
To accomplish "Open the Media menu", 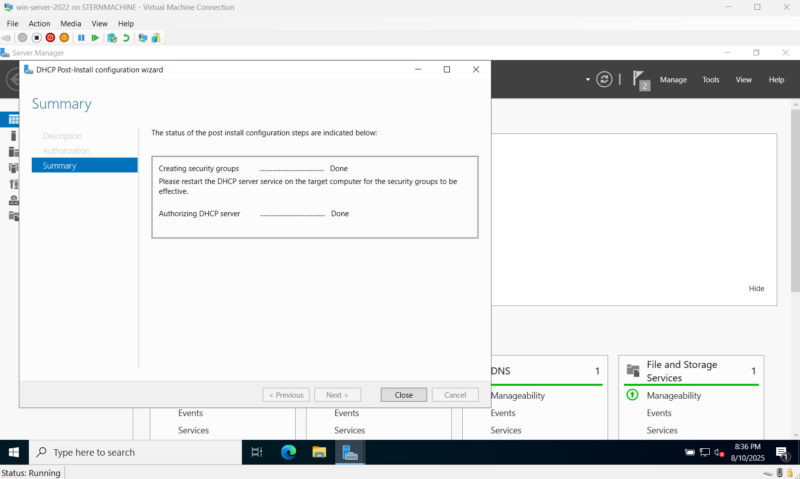I will click(70, 23).
